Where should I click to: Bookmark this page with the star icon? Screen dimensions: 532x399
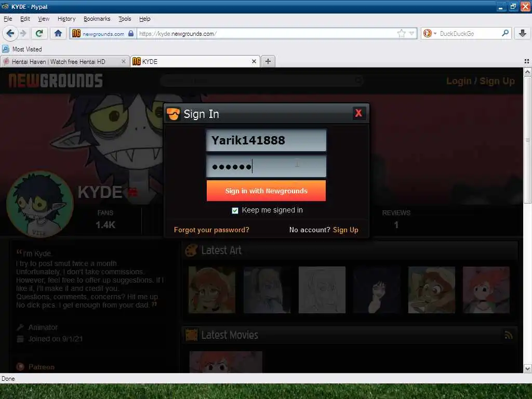tap(402, 33)
